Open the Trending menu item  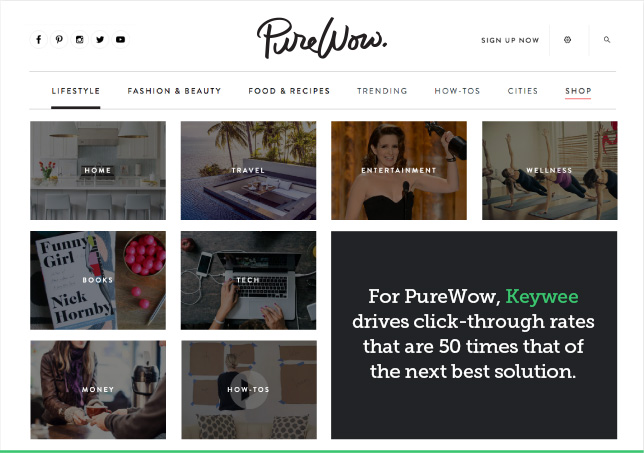(x=382, y=91)
